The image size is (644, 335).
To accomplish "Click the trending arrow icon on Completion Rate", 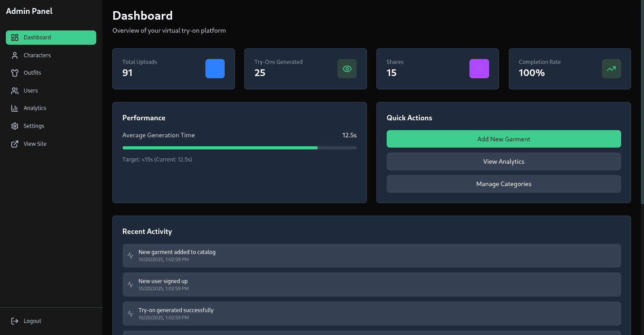I will click(x=611, y=69).
